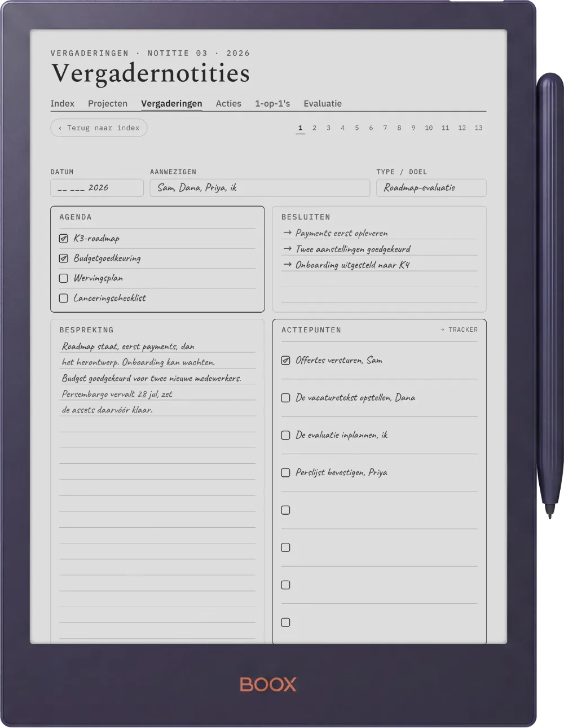
Task: Open page 4
Action: click(343, 128)
